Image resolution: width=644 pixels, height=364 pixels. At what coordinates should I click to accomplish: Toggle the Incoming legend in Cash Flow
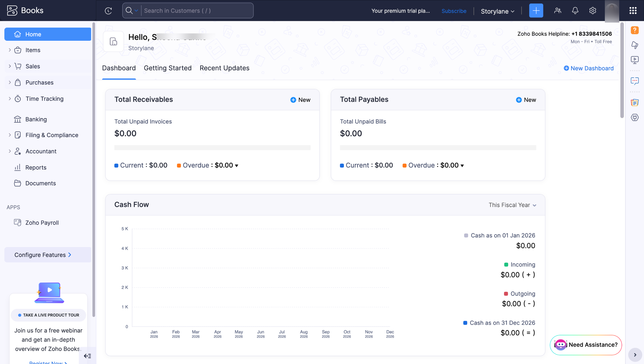pyautogui.click(x=522, y=264)
